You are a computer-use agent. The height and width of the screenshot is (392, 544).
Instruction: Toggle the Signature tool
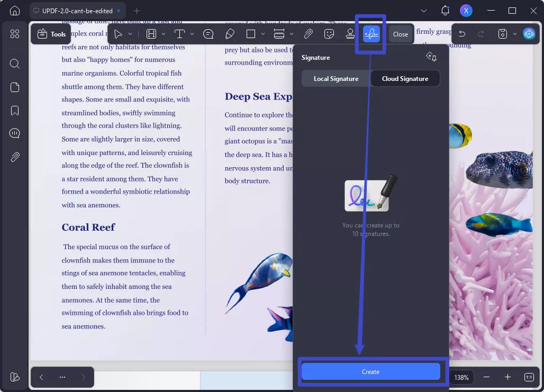371,34
